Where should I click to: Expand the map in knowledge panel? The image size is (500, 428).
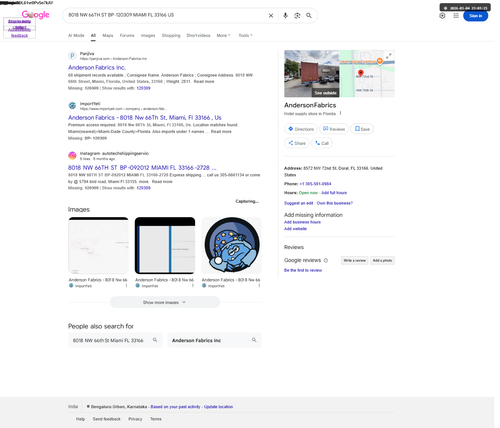coord(389,56)
